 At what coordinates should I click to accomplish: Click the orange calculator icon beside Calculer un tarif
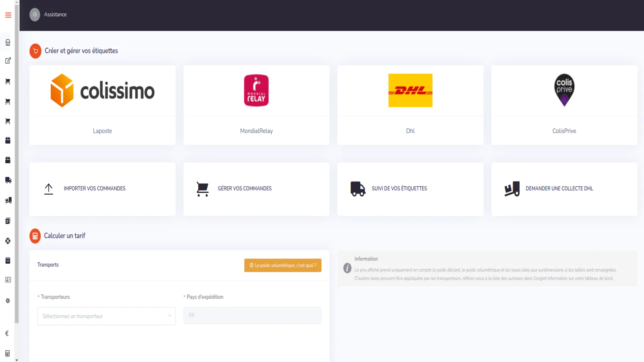(35, 236)
